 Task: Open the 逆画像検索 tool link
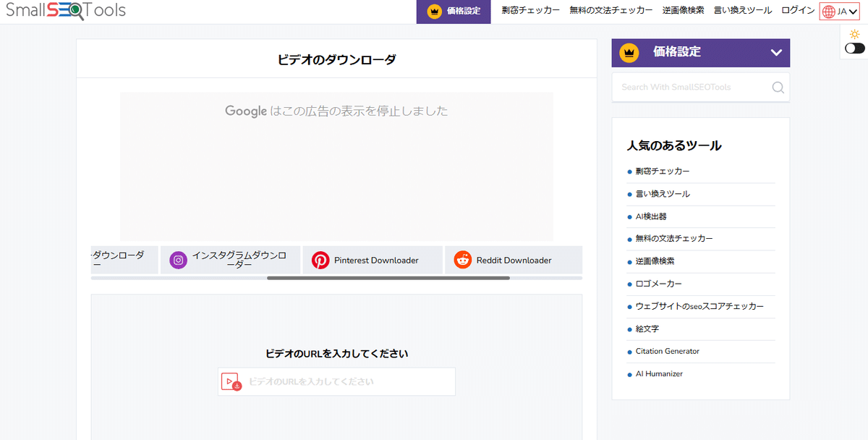[x=683, y=11]
